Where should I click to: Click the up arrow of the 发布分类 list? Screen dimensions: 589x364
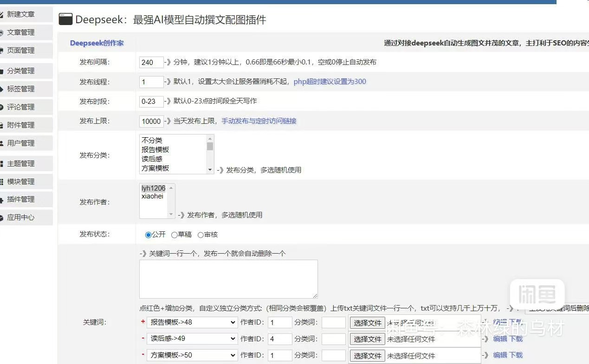pyautogui.click(x=210, y=138)
